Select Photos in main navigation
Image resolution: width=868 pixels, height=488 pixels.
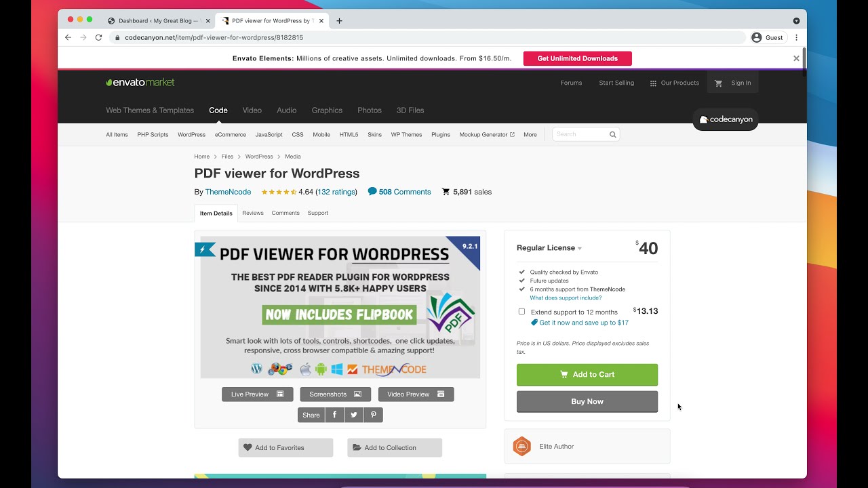pyautogui.click(x=370, y=110)
